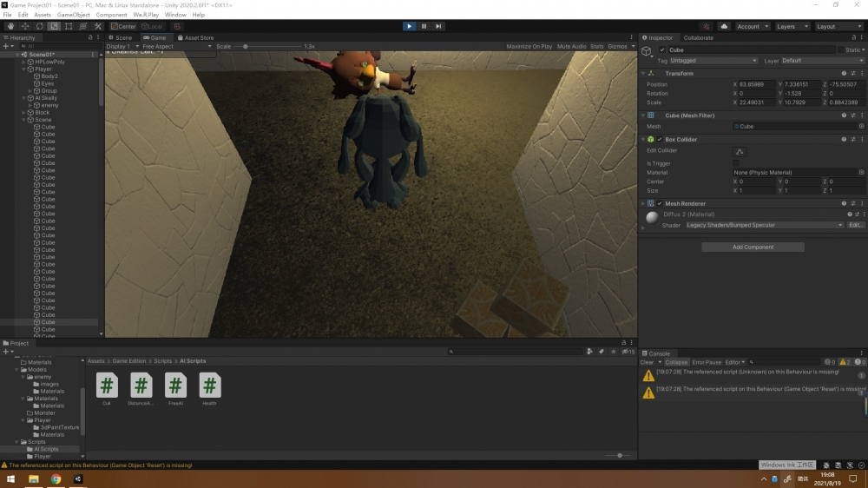Open the cloud services icon
This screenshot has width=868, height=488.
pos(724,26)
